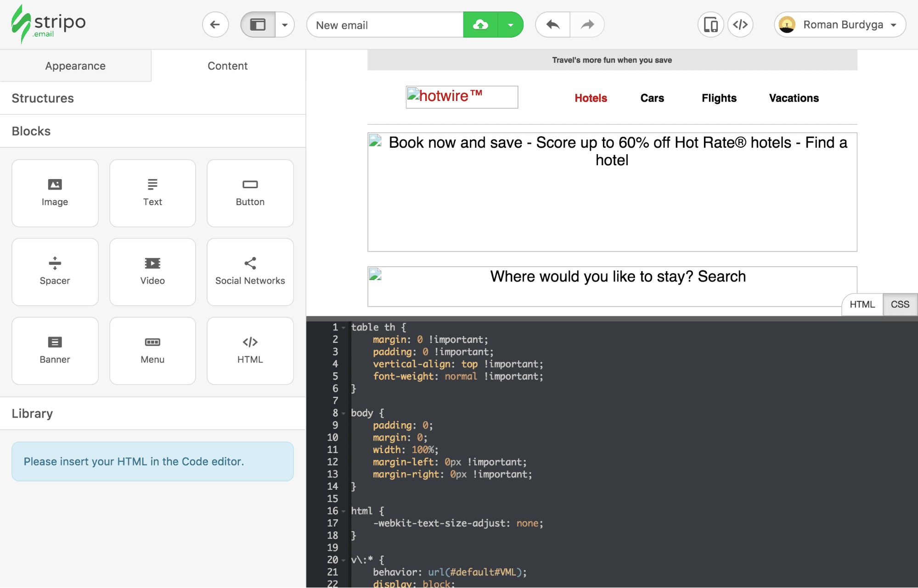
Task: Insert an HTML block
Action: (x=249, y=350)
